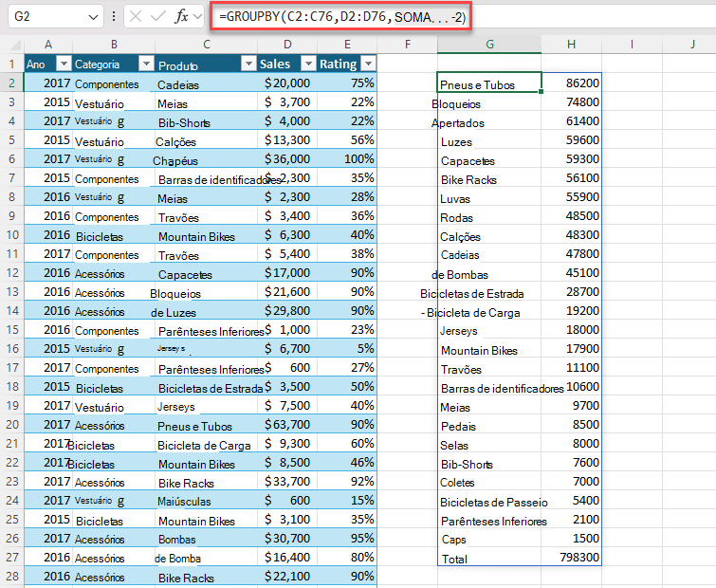
Task: Click the 'Chapéus' product cell
Action: (207, 158)
